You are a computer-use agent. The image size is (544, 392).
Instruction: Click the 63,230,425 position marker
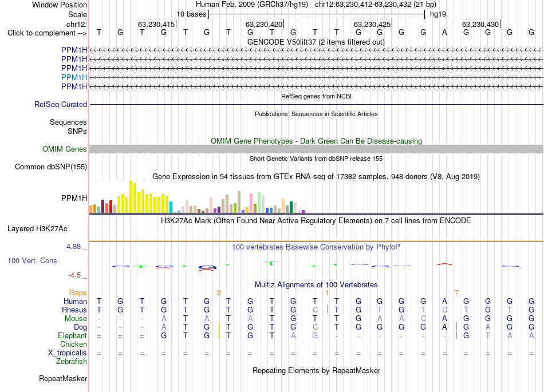(x=373, y=24)
